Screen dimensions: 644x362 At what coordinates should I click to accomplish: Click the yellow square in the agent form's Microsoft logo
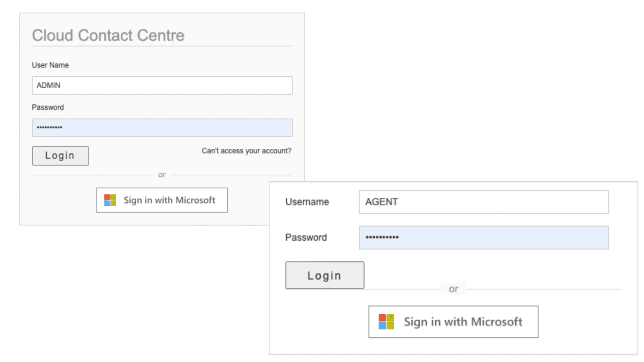pyautogui.click(x=390, y=326)
